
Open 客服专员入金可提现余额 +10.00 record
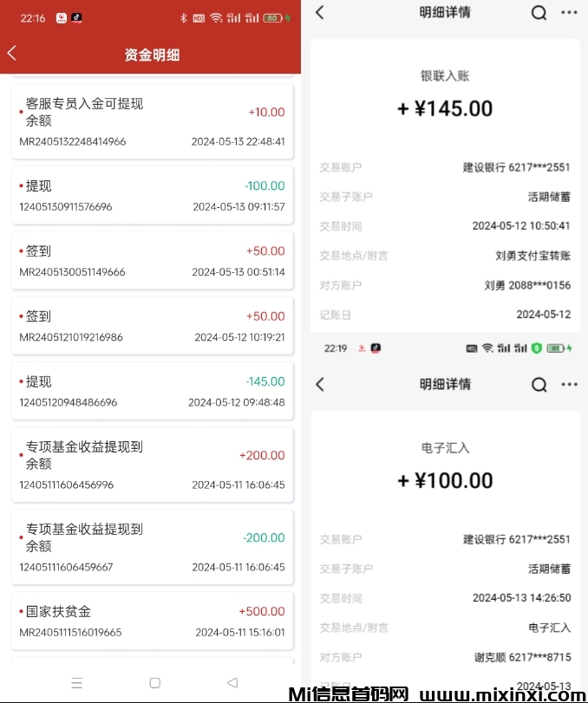pos(152,120)
